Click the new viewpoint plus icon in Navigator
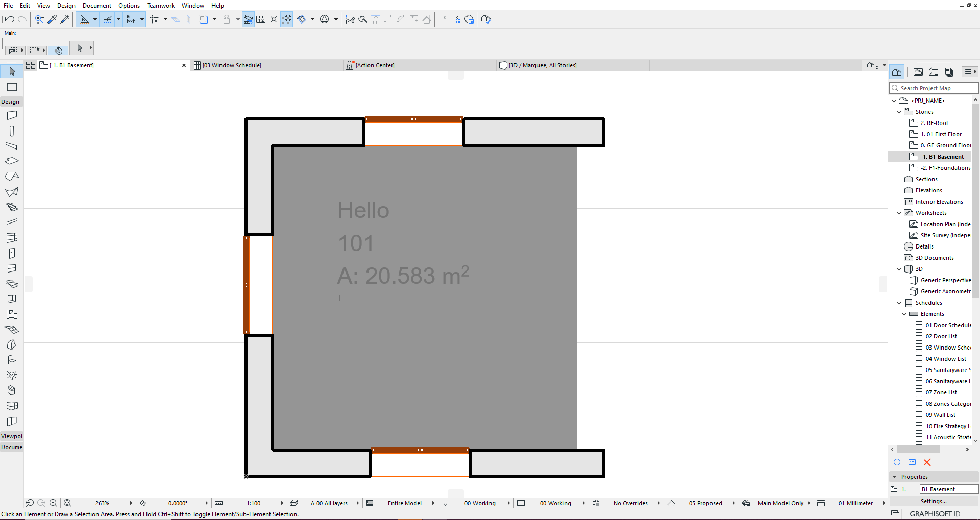980x520 pixels. [897, 462]
